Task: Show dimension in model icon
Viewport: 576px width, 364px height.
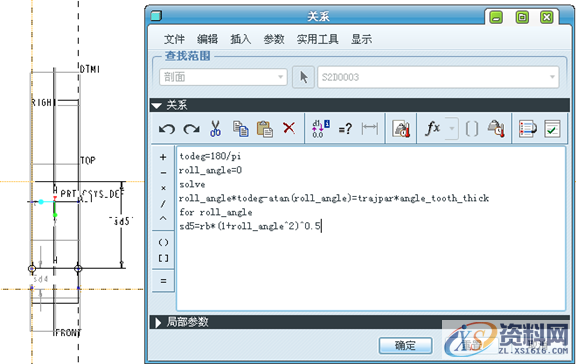Action: click(x=370, y=129)
